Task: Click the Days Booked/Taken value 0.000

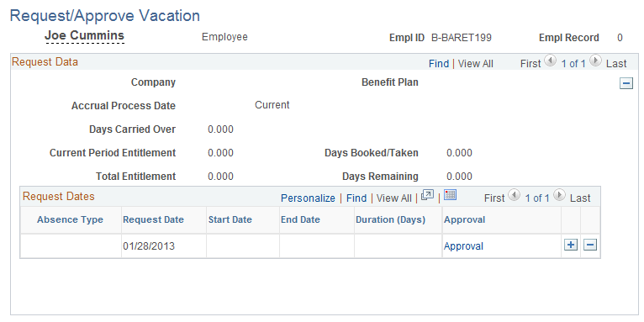Action: click(459, 153)
